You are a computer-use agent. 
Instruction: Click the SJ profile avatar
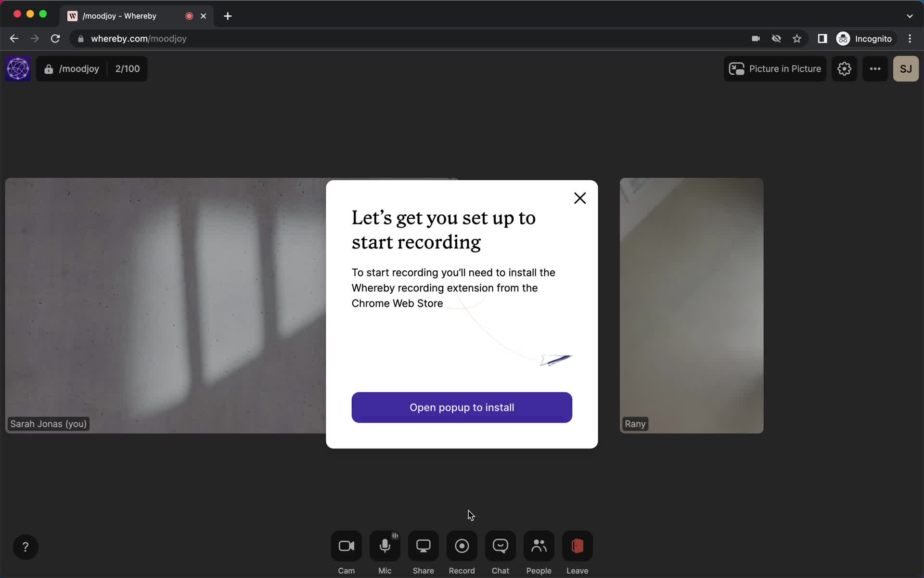[906, 69]
